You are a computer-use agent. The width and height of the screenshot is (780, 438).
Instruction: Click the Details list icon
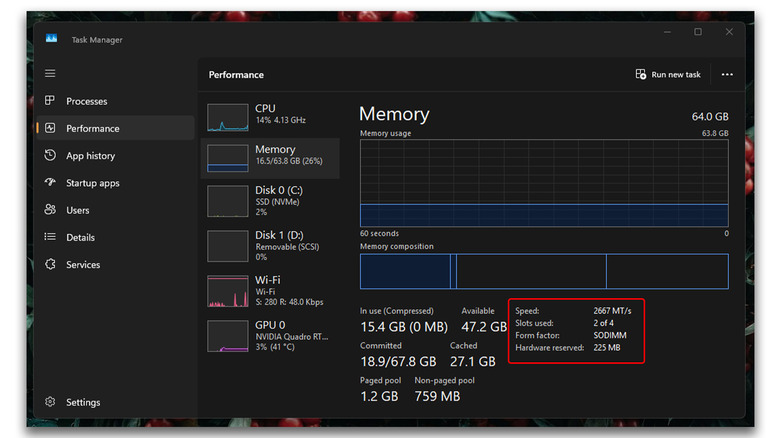(x=50, y=237)
